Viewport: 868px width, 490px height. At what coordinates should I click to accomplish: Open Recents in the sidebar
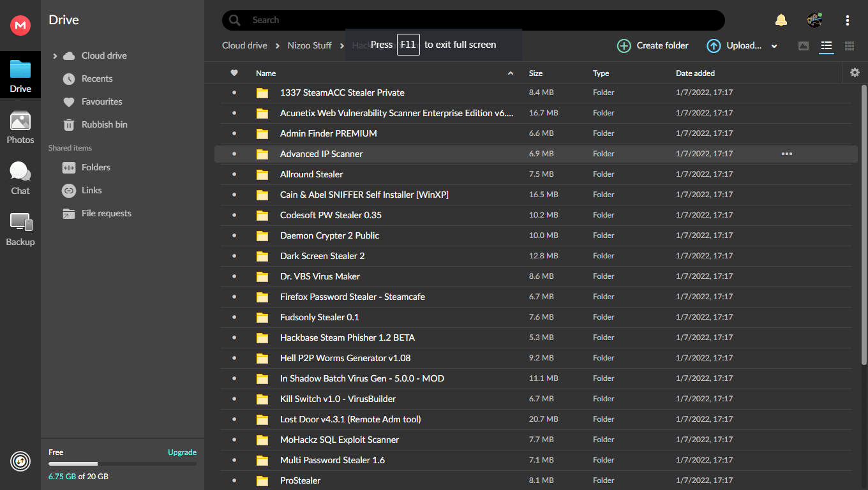tap(97, 78)
